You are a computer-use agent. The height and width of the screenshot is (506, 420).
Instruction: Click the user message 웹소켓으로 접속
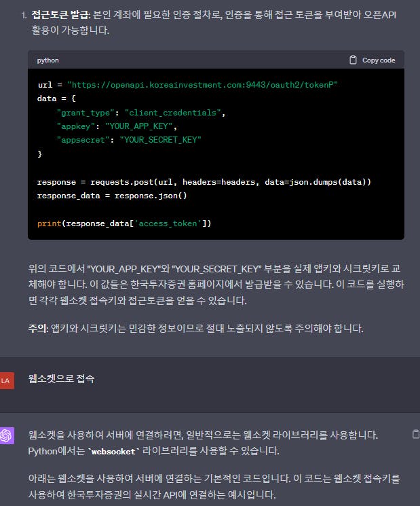point(61,378)
